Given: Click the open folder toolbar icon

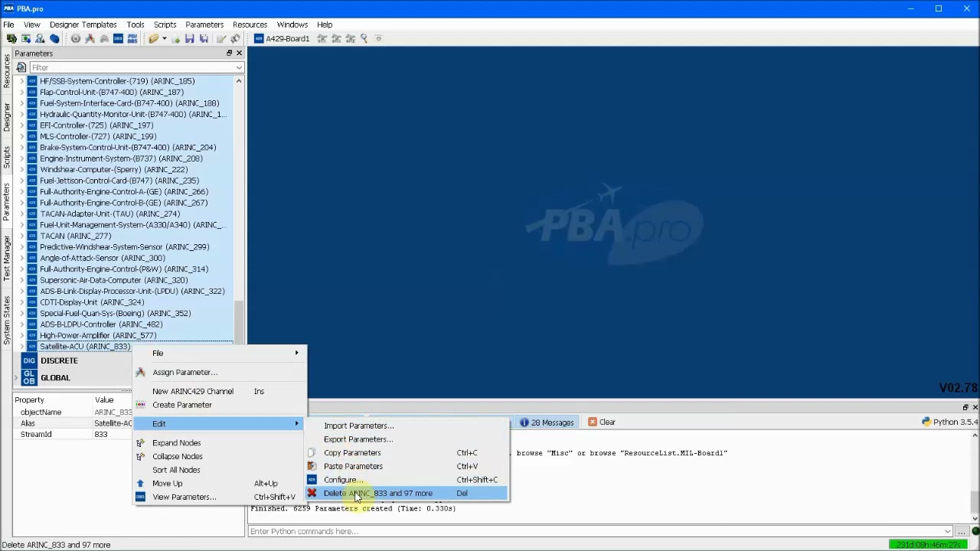Looking at the screenshot, I should [153, 38].
